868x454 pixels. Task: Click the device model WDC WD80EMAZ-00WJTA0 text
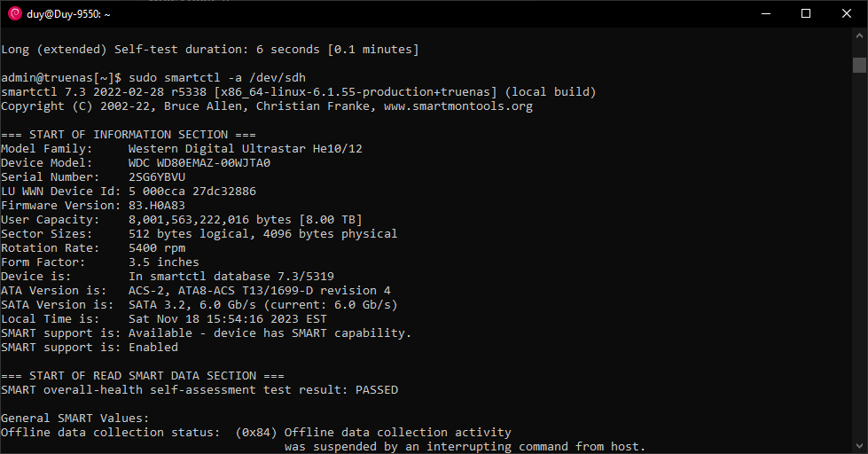tap(199, 163)
